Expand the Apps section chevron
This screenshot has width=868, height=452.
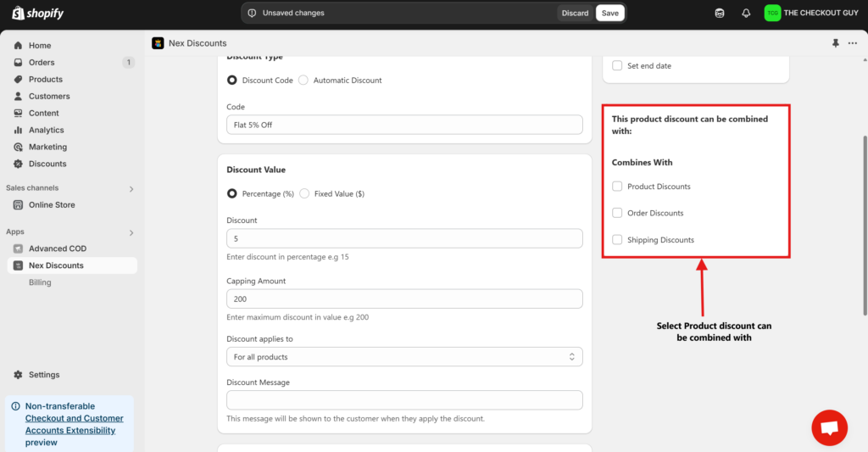(131, 232)
